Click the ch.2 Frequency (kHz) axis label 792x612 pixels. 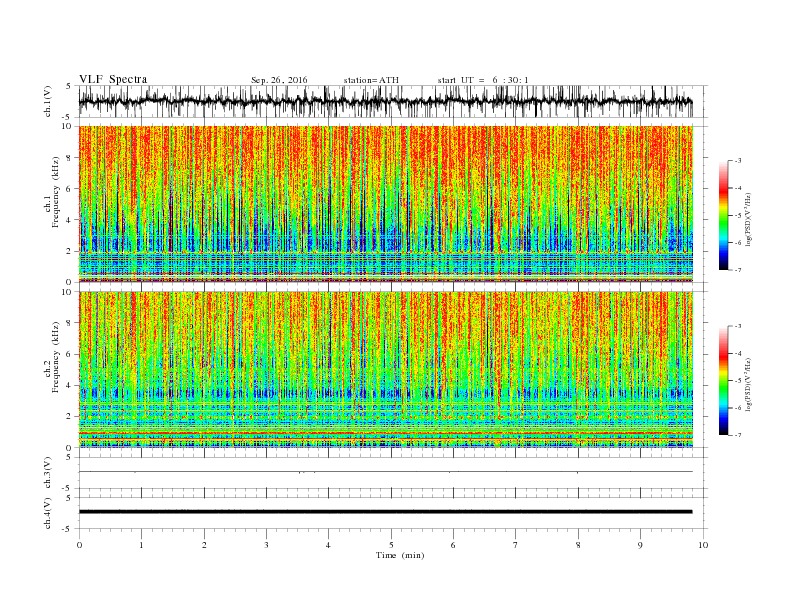point(52,356)
